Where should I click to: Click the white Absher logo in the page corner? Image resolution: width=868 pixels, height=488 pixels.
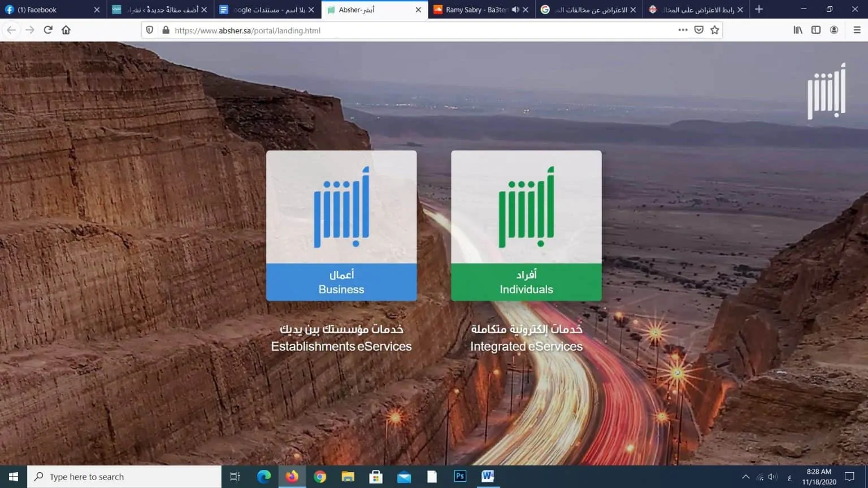tap(827, 91)
